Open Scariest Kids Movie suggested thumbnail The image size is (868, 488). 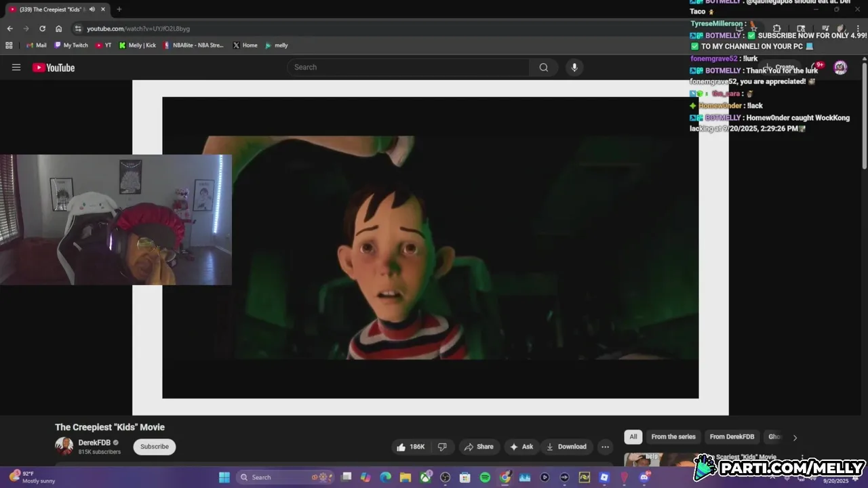click(x=661, y=460)
